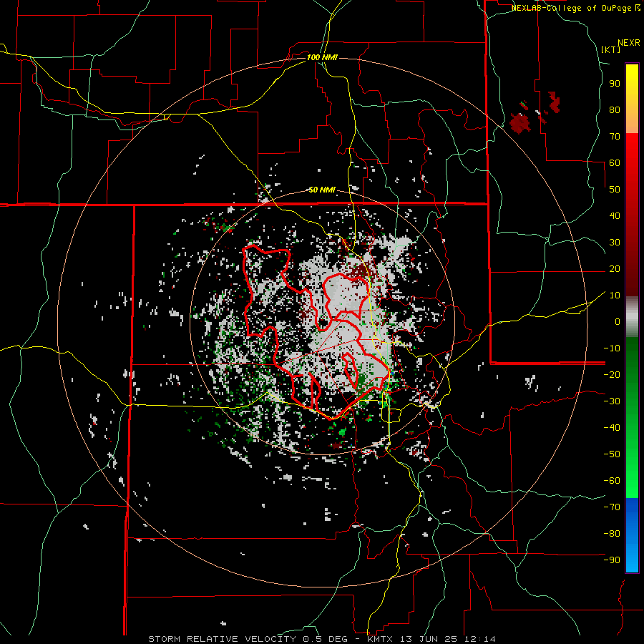Click the dark red echo cluster near NEXR label

520,123
